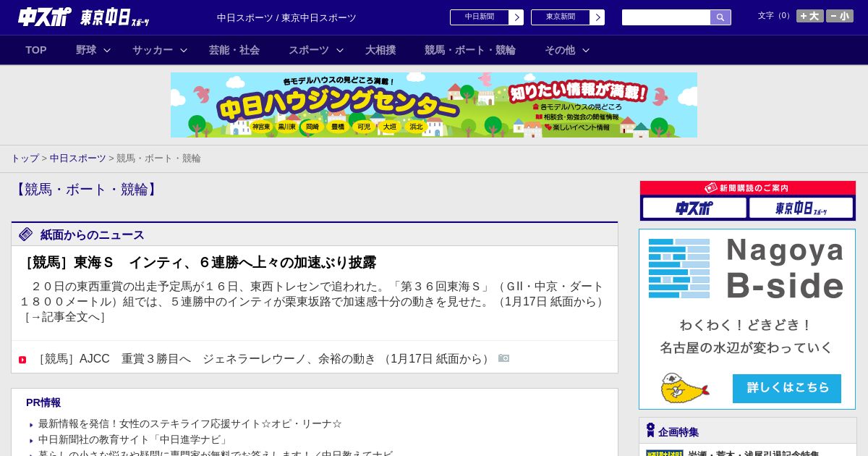Decrease text size with 小 button
Viewport: 868px width, 456px height.
click(x=840, y=16)
